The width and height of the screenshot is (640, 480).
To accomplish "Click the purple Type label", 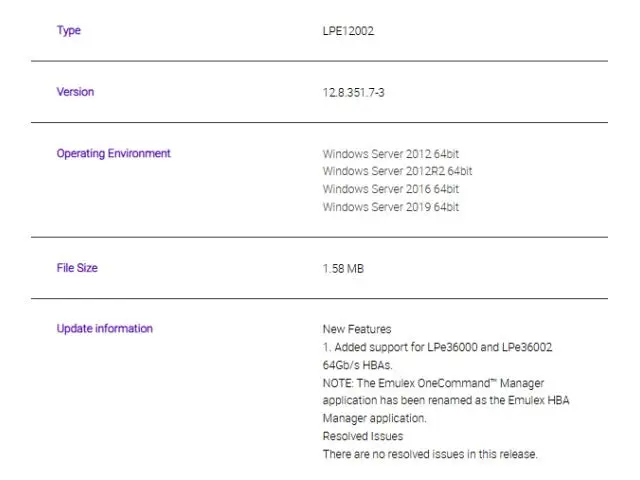I will pos(68,30).
